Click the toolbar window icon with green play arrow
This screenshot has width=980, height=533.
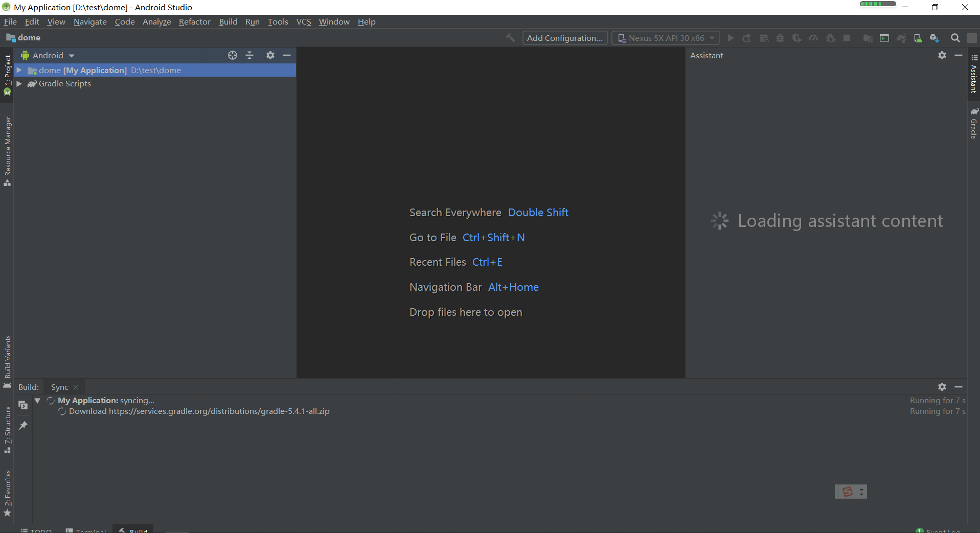coord(884,38)
